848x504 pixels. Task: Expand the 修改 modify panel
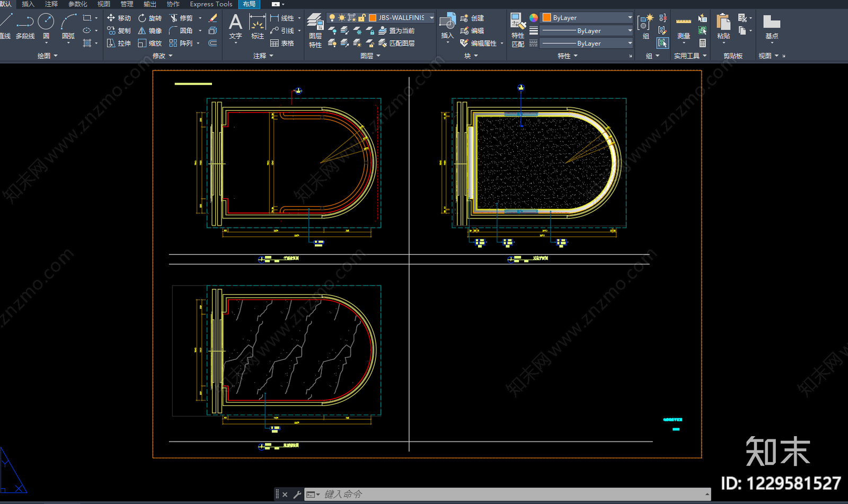point(162,56)
